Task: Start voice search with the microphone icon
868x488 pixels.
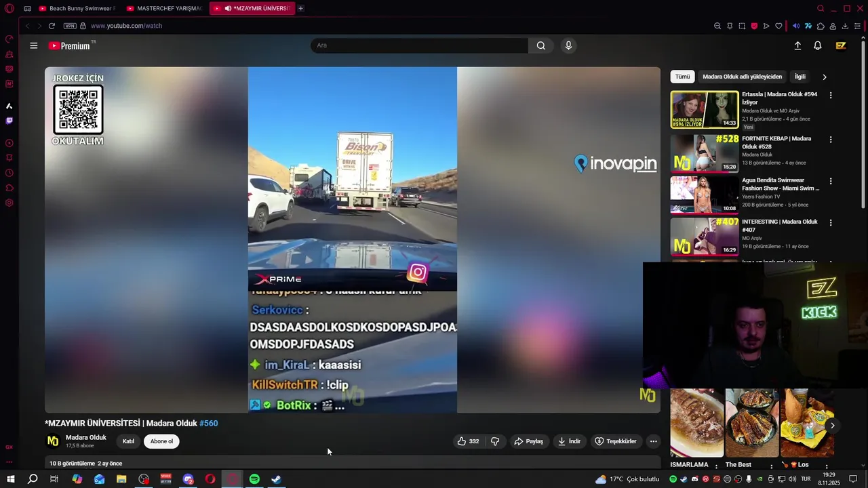Action: tap(568, 45)
